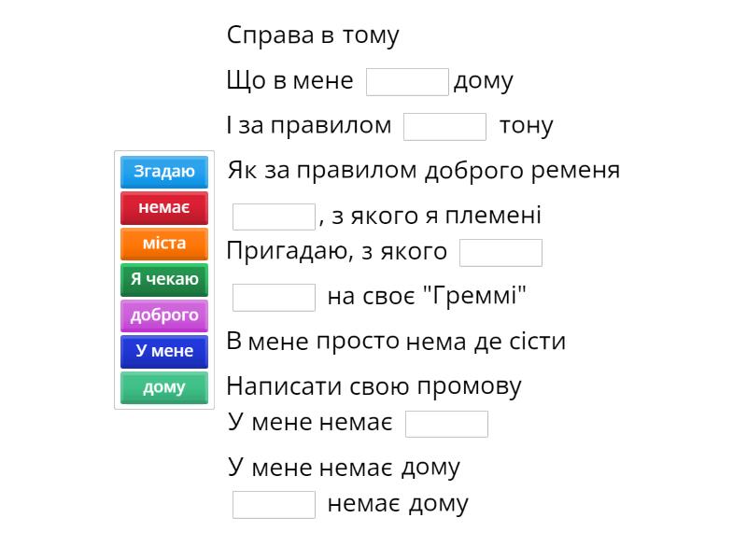The image size is (747, 560).
Task: Click the line 'Написати свою промову'
Action: (x=373, y=385)
